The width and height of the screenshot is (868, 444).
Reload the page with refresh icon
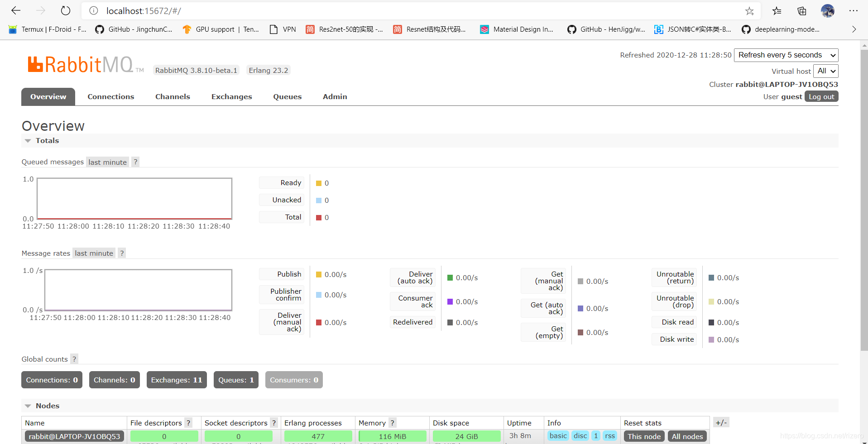(x=66, y=10)
